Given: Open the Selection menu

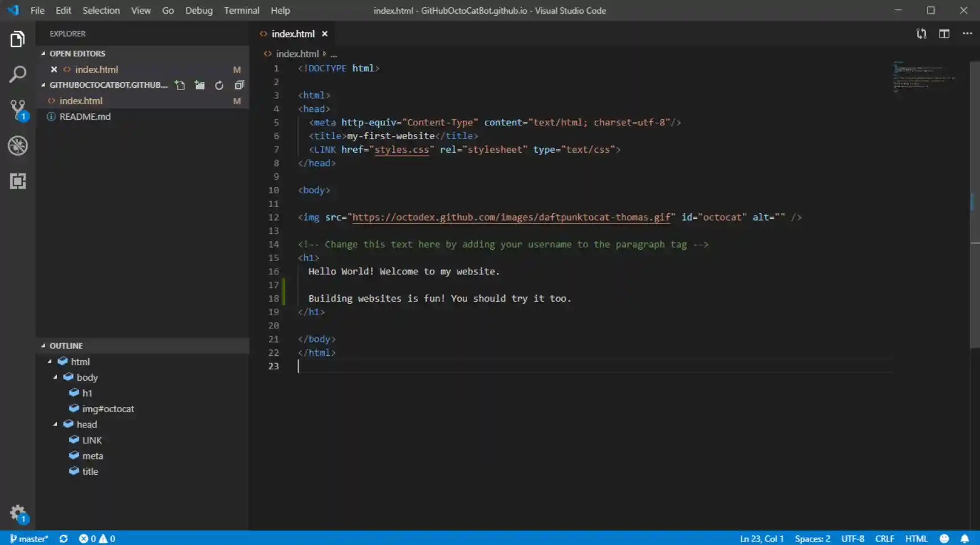Looking at the screenshot, I should click(x=101, y=10).
